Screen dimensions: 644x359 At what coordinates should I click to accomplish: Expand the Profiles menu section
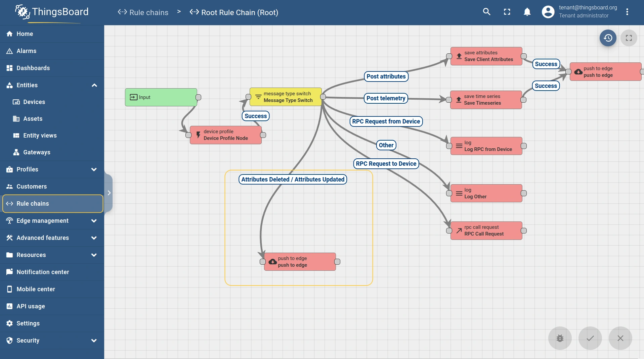[94, 169]
